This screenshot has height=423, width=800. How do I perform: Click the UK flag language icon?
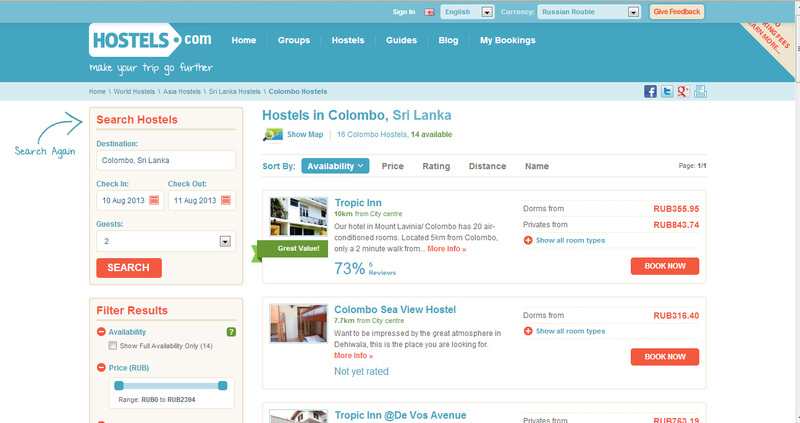point(430,12)
